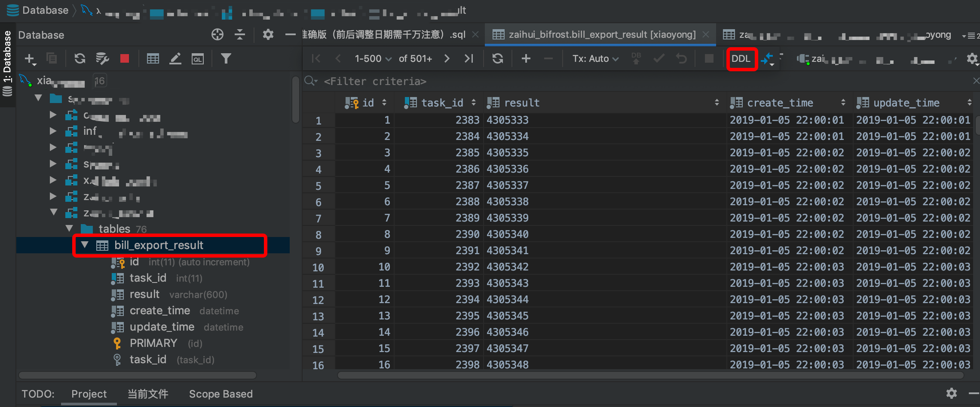Click the Edit source pencil icon
This screenshot has height=407, width=980.
click(175, 58)
